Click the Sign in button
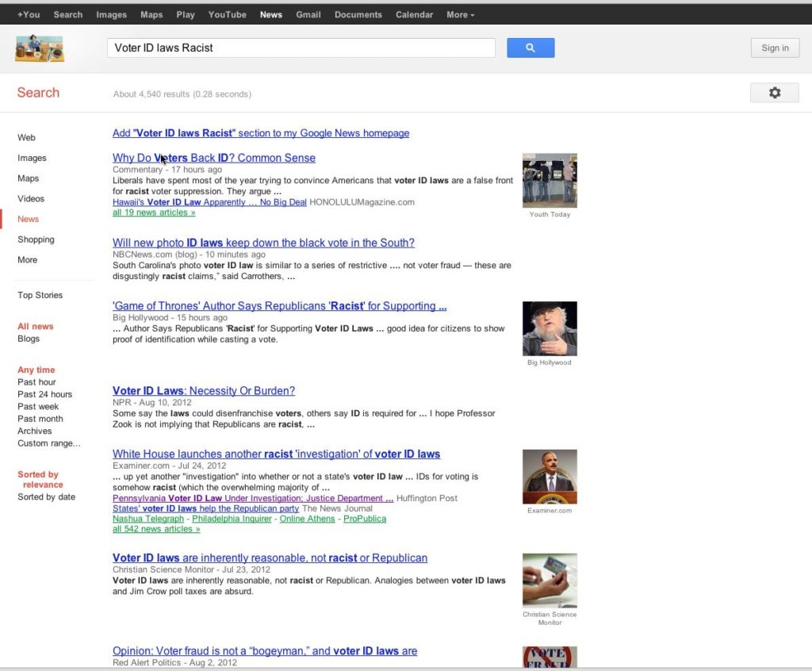This screenshot has height=671, width=812. (775, 48)
